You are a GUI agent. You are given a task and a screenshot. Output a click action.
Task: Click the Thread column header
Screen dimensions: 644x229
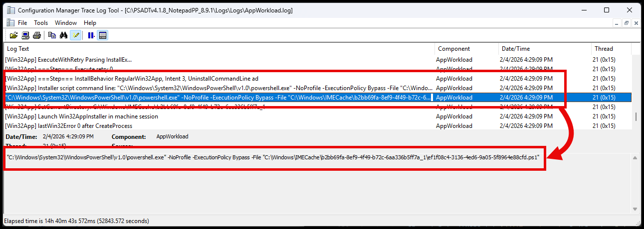[611, 49]
